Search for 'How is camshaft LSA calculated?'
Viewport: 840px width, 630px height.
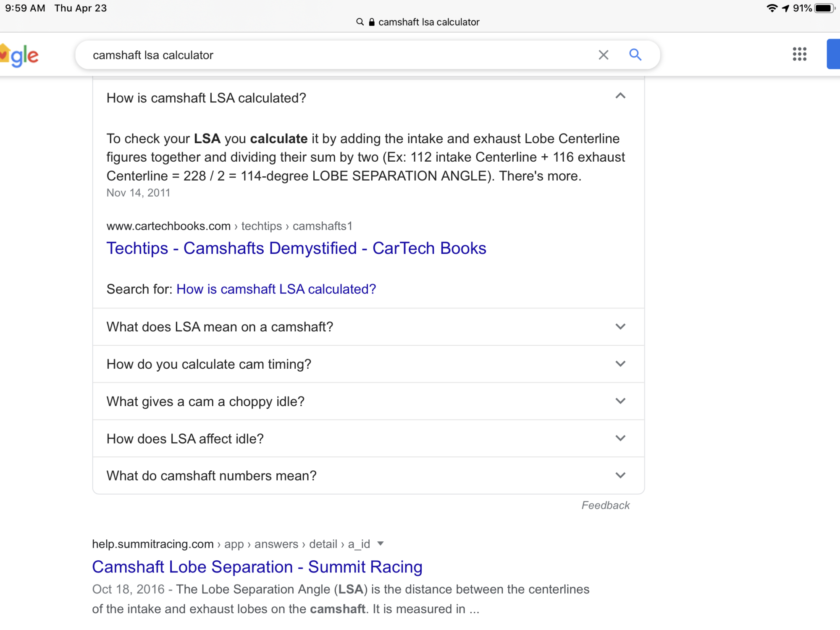coord(276,289)
